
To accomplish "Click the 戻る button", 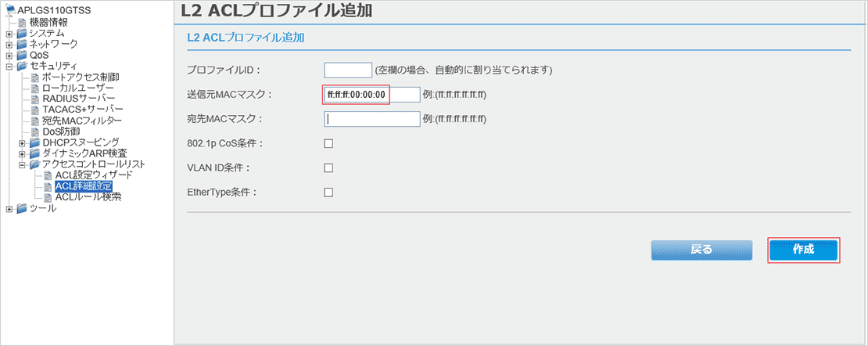I will click(x=701, y=250).
